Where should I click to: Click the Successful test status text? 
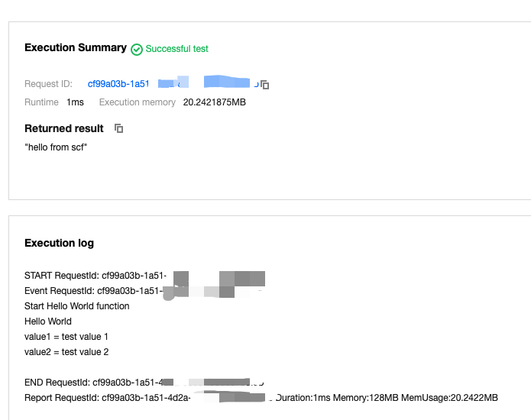[177, 49]
